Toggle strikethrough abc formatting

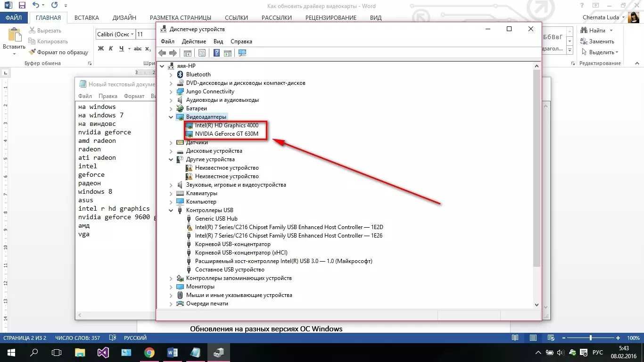pos(138,49)
